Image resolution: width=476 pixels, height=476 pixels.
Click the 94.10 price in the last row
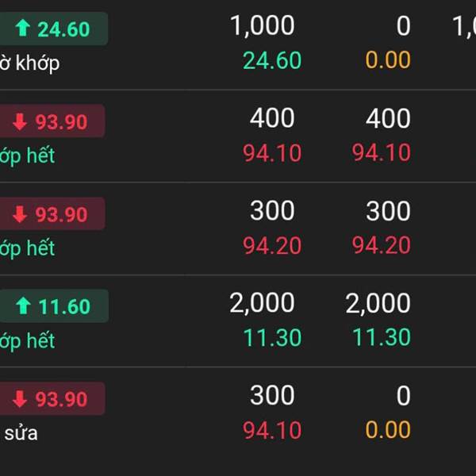272,431
